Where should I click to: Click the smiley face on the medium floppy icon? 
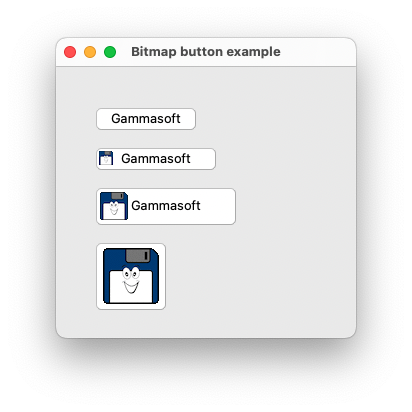point(114,208)
